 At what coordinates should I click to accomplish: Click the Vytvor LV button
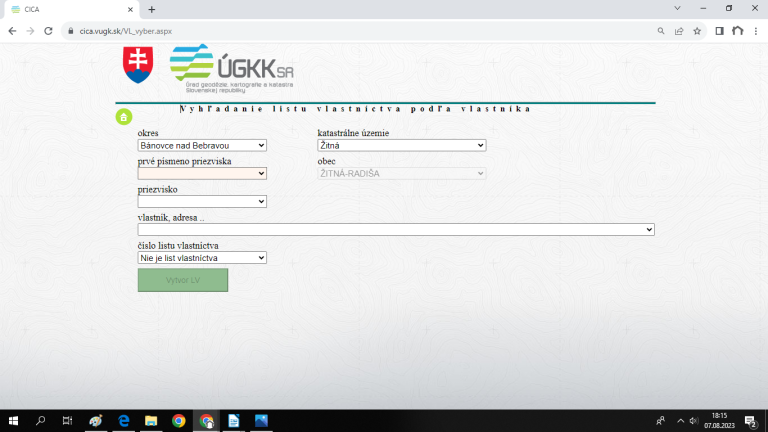183,280
